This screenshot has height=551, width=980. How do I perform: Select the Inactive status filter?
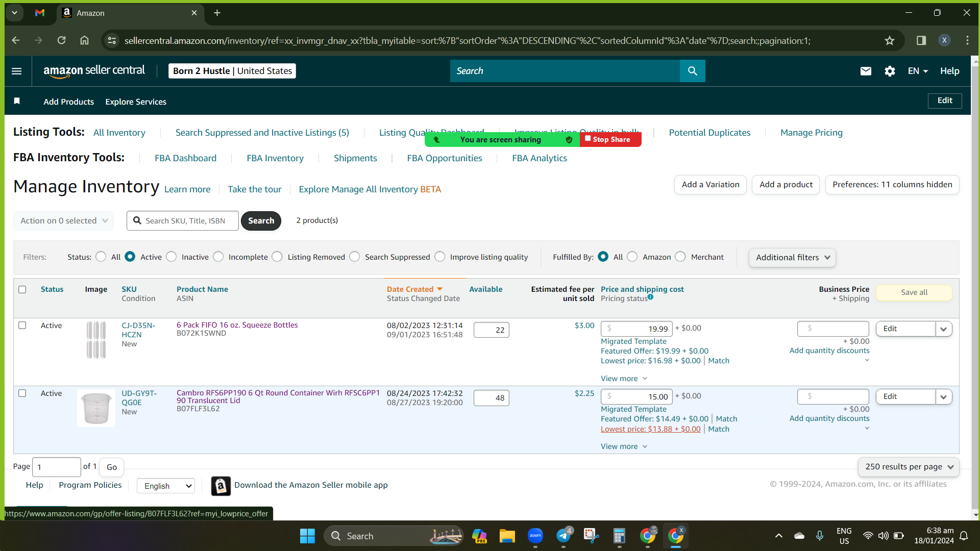[x=171, y=257]
